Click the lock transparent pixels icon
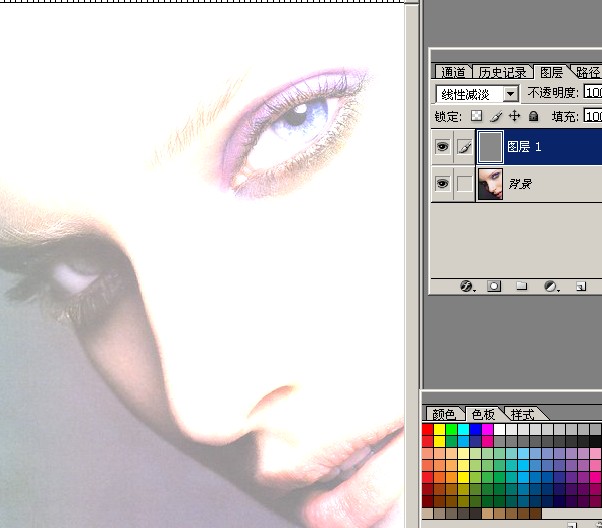This screenshot has width=602, height=528. click(476, 116)
